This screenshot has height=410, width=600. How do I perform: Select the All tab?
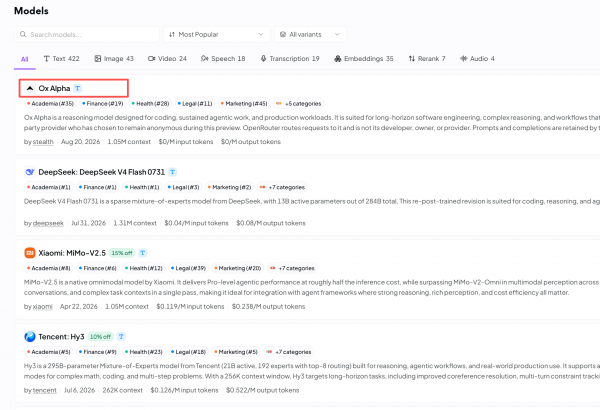click(x=24, y=59)
